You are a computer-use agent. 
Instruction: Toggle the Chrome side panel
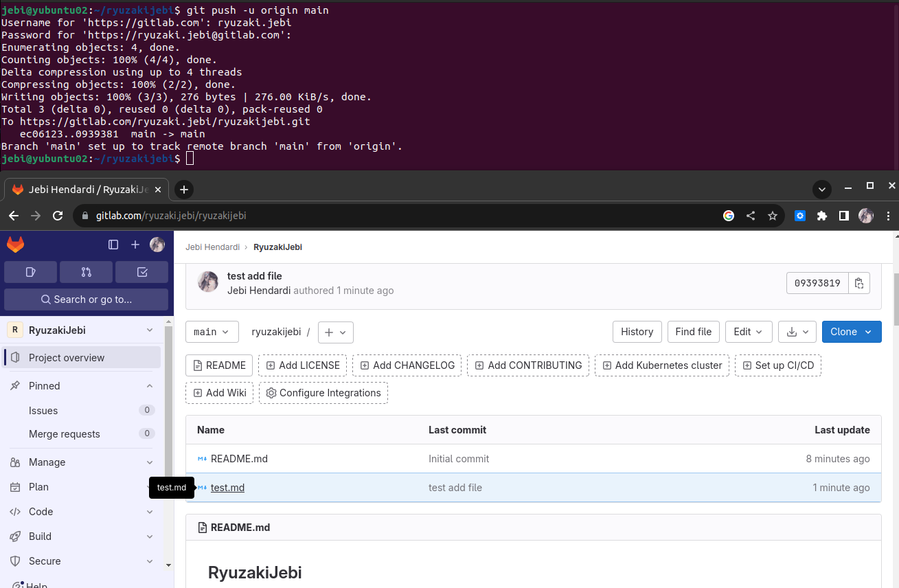point(844,216)
